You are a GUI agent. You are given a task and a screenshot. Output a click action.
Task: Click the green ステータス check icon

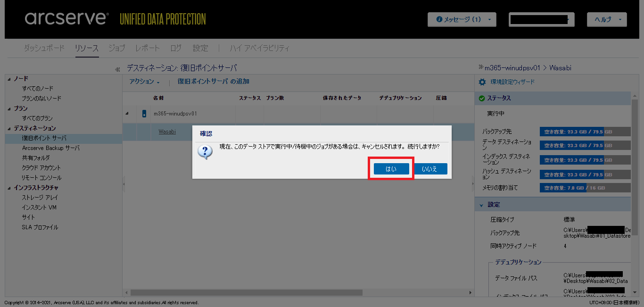[x=481, y=98]
